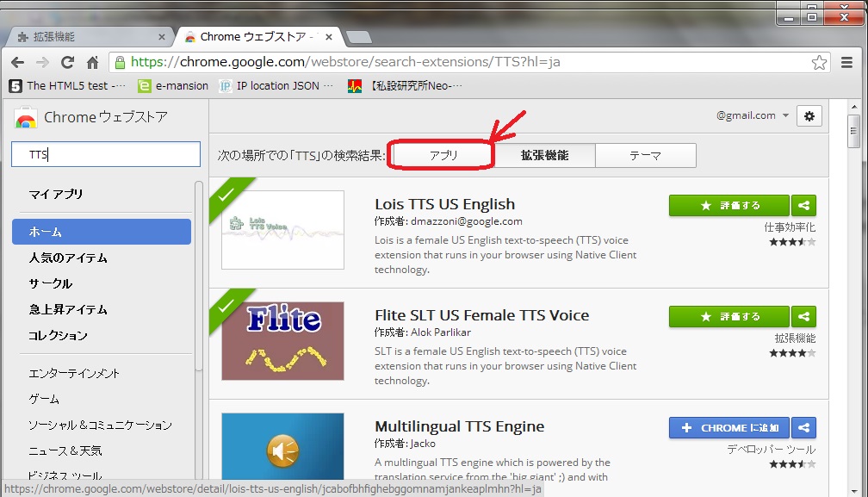The height and width of the screenshot is (497, 868).
Task: Open a new tab with the new-tab button
Action: [359, 37]
